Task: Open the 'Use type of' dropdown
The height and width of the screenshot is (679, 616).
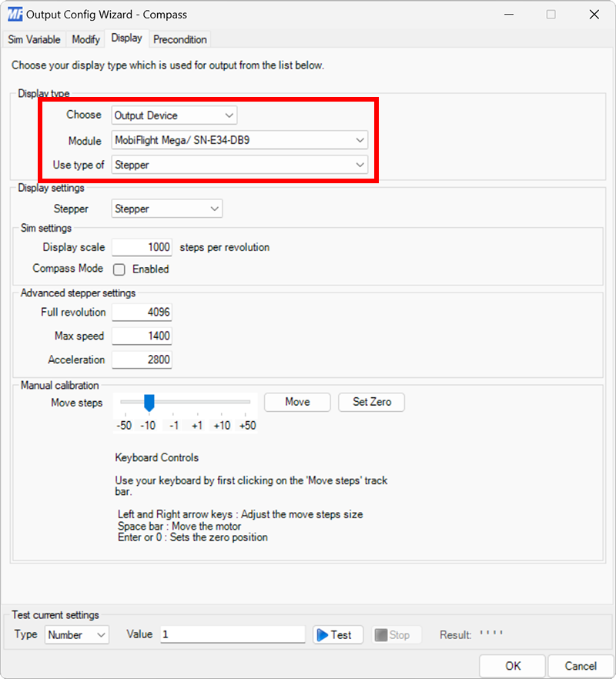Action: (x=360, y=165)
